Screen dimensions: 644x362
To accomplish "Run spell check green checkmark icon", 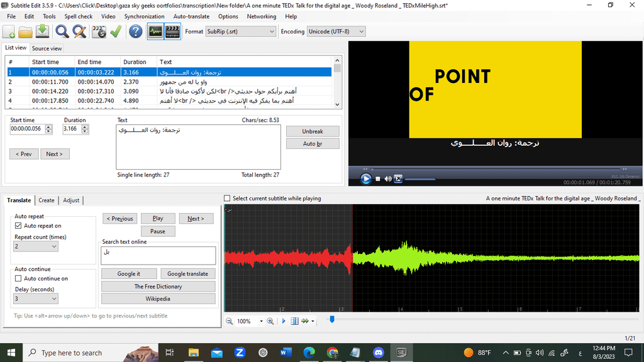I will coord(116,31).
